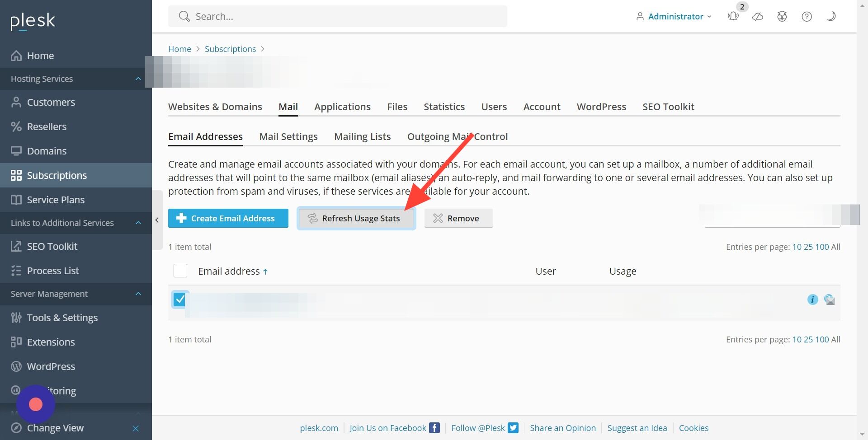Click Refresh Usage Stats button
Viewport: 868px width, 440px height.
tap(356, 218)
